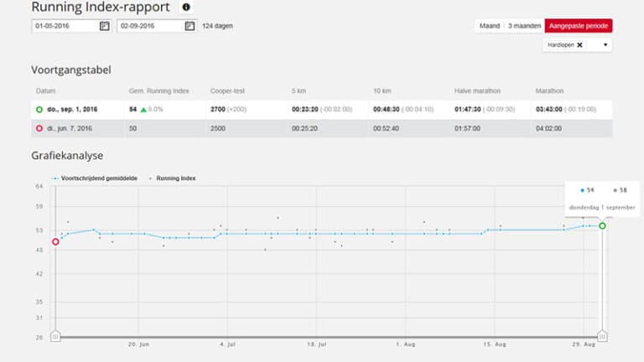Click the red start point on chart

pos(55,242)
